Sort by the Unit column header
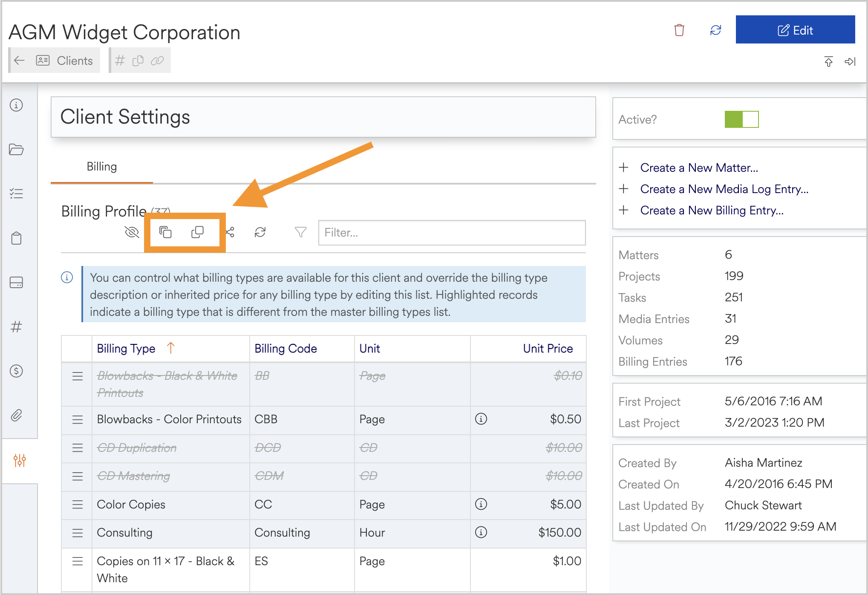The image size is (868, 595). coord(369,349)
